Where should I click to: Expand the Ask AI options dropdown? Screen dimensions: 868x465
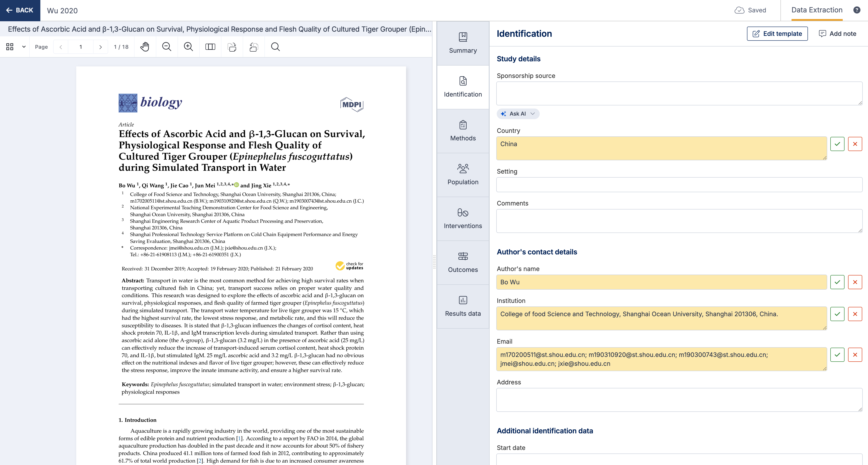[x=533, y=114]
